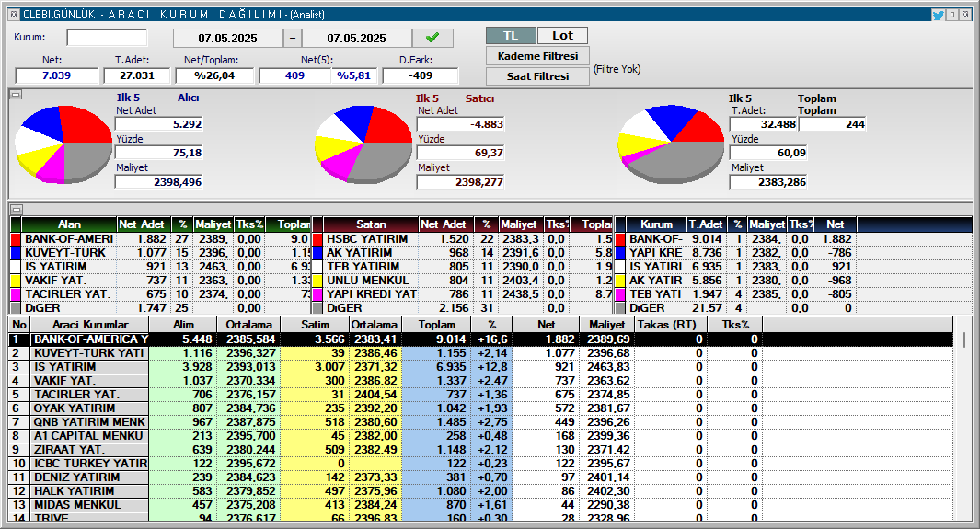Select BANK-OF-AMERICA Y row in main table
This screenshot has width=980, height=529.
(x=480, y=339)
